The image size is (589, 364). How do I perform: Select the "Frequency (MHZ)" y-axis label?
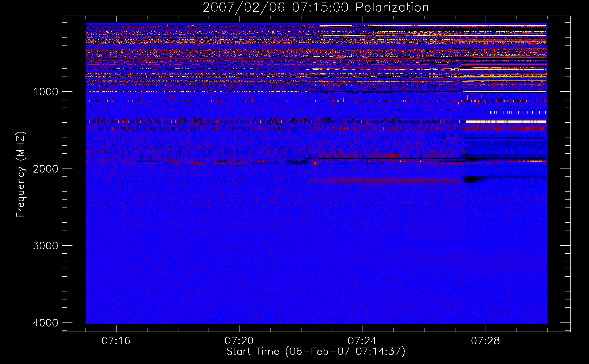(x=20, y=175)
